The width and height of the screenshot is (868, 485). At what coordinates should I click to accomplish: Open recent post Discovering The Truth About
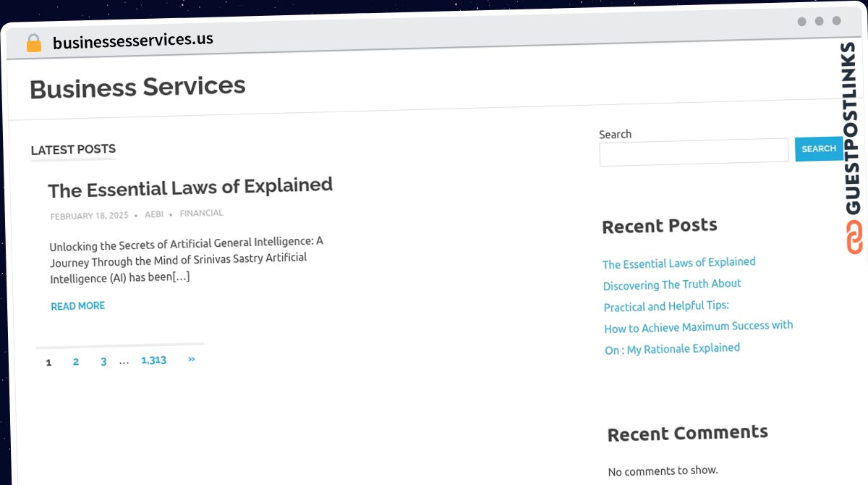[673, 284]
